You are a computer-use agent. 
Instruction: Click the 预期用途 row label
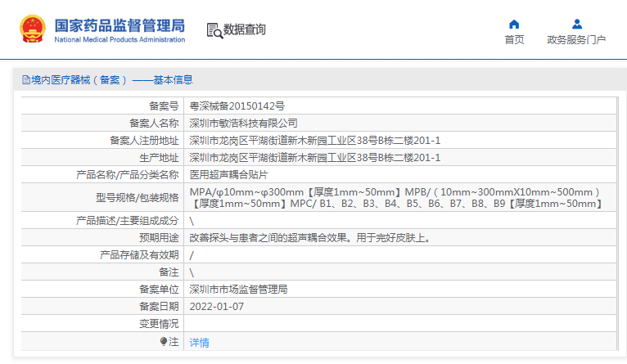click(x=159, y=238)
